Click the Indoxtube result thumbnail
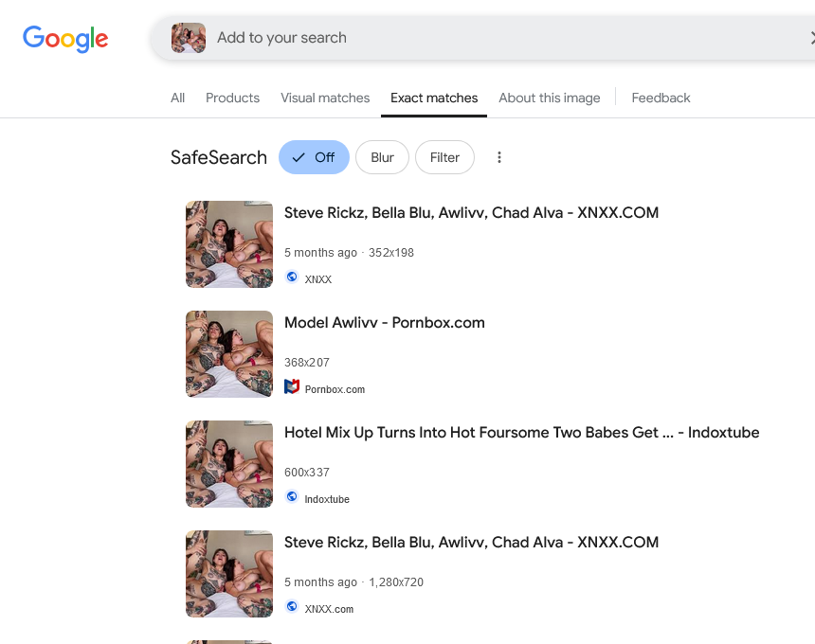The height and width of the screenshot is (644, 815). [x=229, y=464]
